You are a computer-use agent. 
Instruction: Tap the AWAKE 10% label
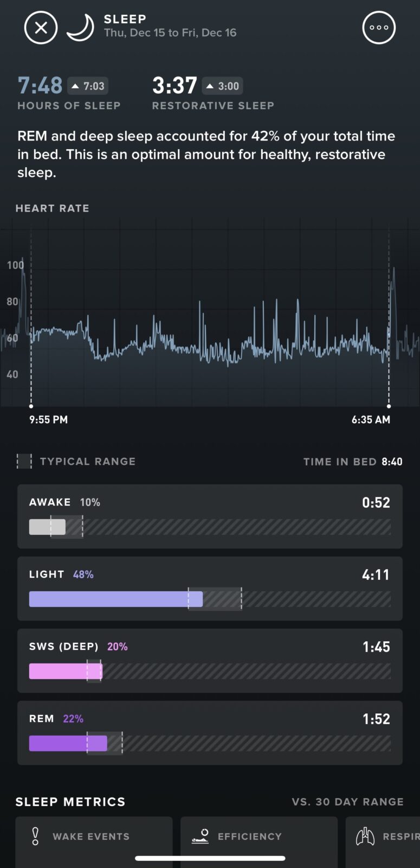(64, 502)
